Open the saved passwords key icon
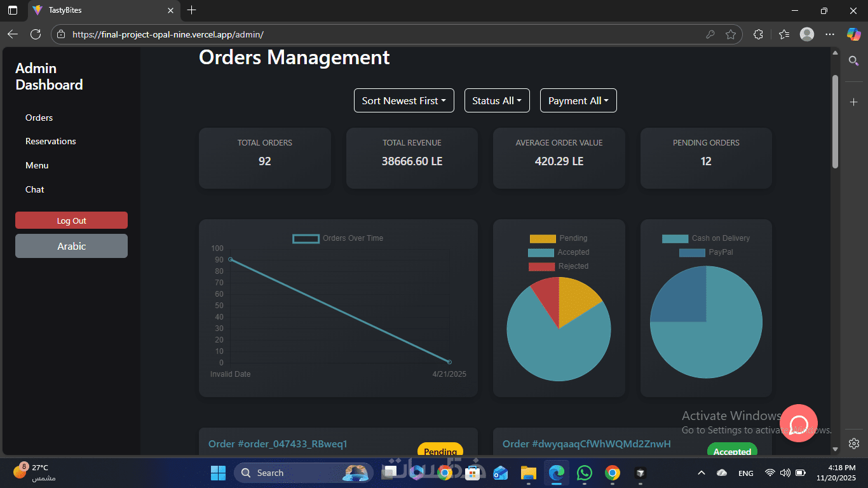 (710, 34)
